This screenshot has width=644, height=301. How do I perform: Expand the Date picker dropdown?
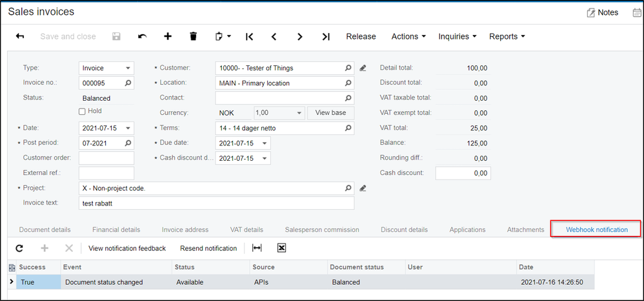click(128, 128)
